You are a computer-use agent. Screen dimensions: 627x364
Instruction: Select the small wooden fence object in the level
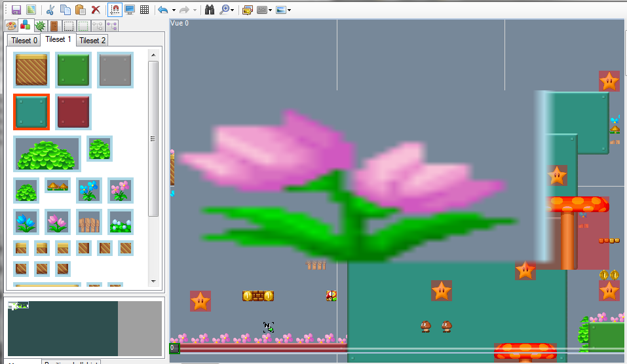(316, 265)
